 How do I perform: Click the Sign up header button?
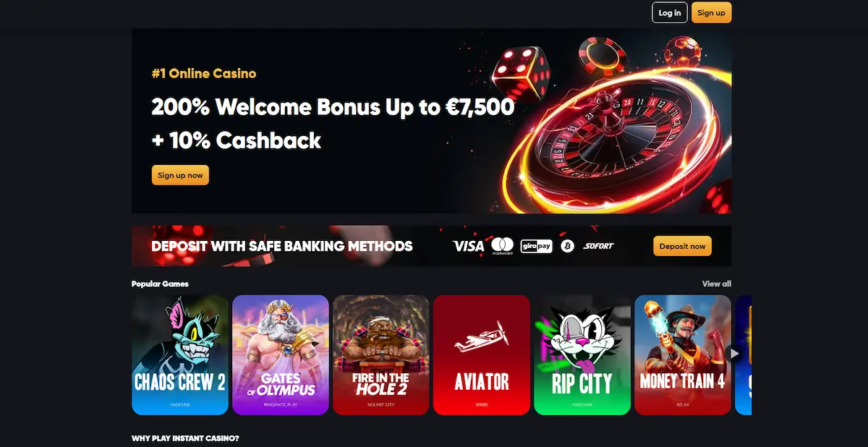pyautogui.click(x=711, y=12)
